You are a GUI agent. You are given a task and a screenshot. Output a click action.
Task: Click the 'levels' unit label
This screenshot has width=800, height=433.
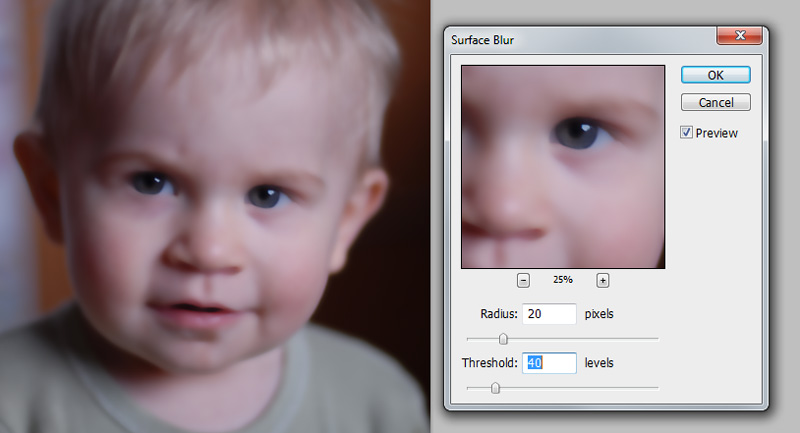pos(599,363)
